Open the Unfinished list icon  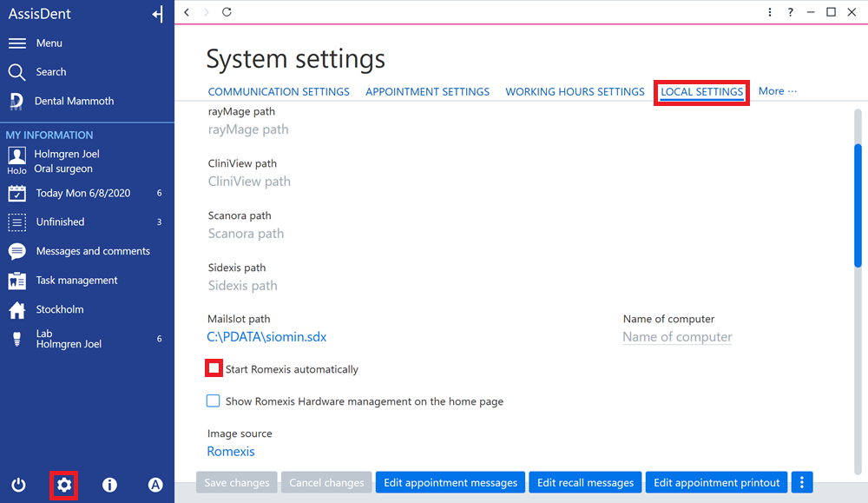pyautogui.click(x=16, y=222)
